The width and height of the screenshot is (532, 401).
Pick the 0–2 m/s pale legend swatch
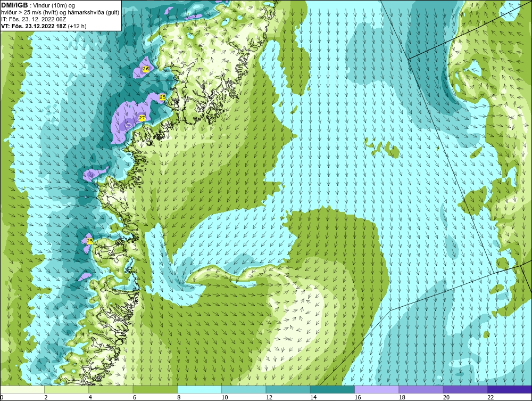pos(22,389)
